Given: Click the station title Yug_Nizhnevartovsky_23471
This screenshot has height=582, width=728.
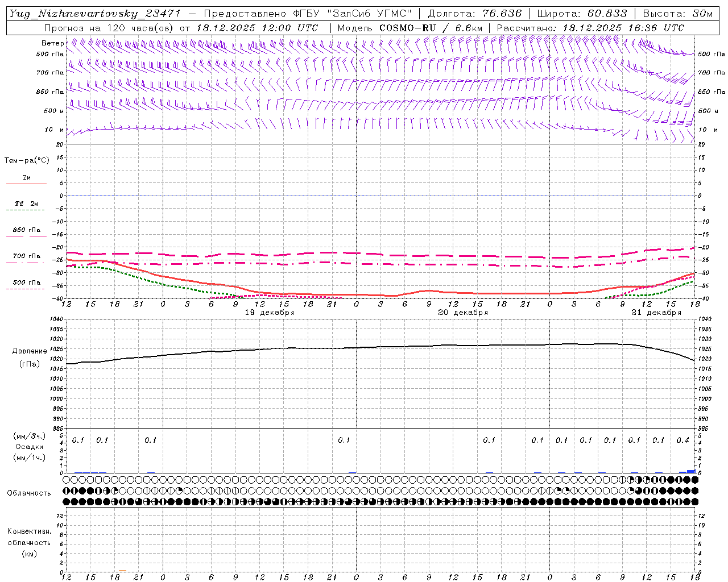Looking at the screenshot, I should click(x=95, y=14).
